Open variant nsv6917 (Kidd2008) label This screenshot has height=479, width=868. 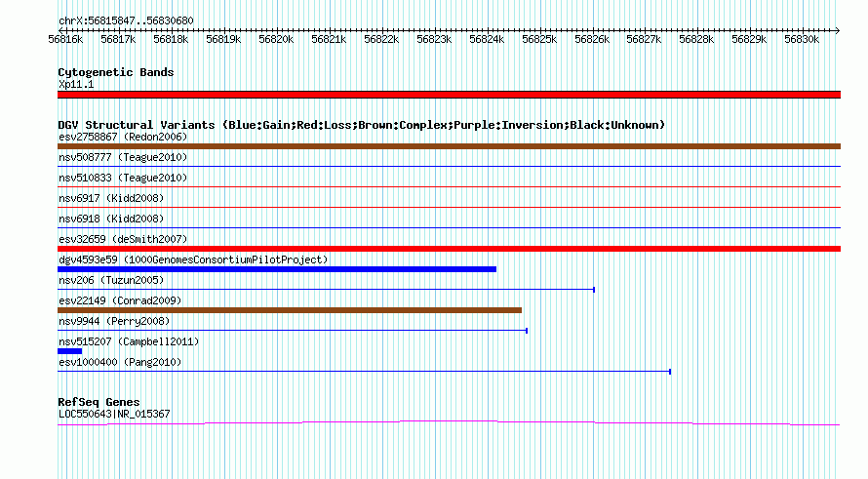pyautogui.click(x=111, y=198)
